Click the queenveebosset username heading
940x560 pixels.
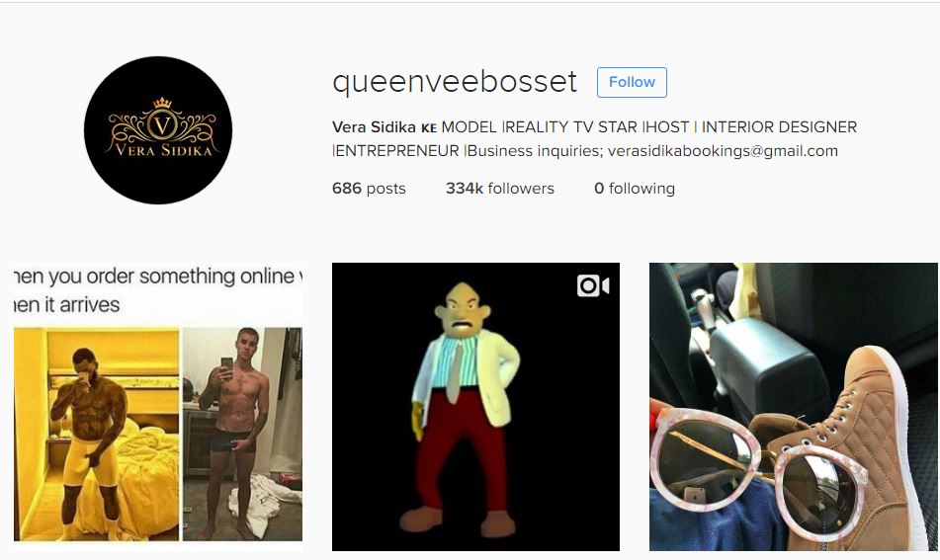455,82
